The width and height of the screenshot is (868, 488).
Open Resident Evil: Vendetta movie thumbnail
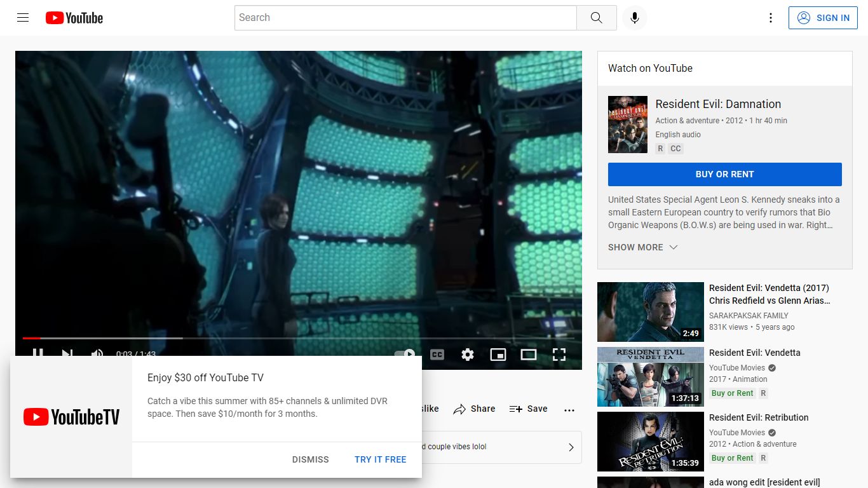point(651,377)
